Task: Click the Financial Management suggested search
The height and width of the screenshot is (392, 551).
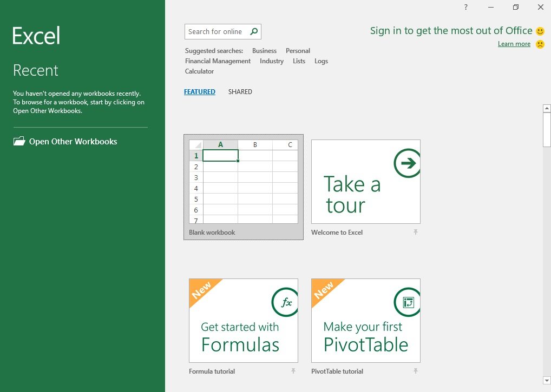Action: pyautogui.click(x=218, y=61)
